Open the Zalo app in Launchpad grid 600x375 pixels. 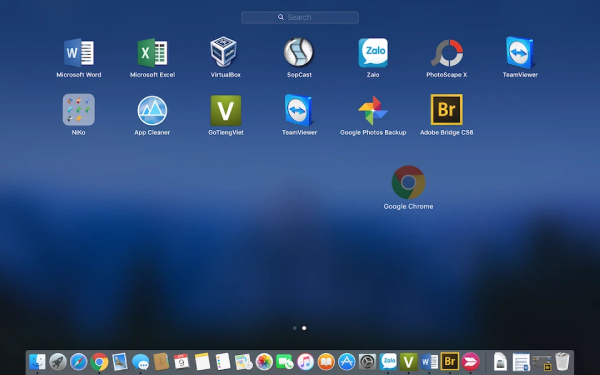(x=373, y=52)
